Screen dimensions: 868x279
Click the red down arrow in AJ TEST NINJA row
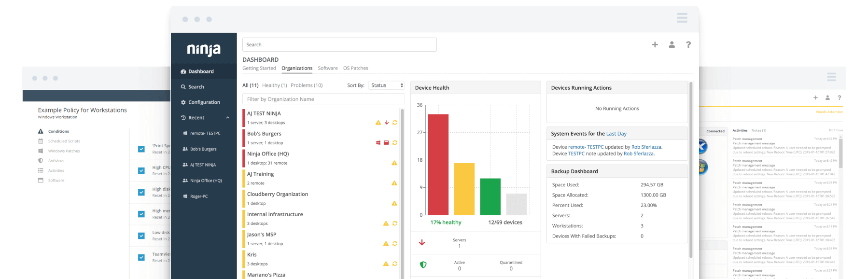[386, 123]
